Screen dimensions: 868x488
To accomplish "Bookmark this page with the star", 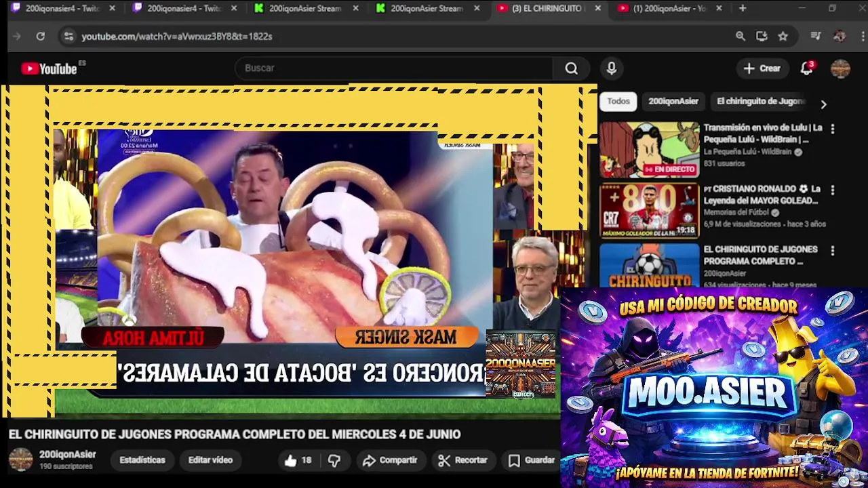I will 783,36.
